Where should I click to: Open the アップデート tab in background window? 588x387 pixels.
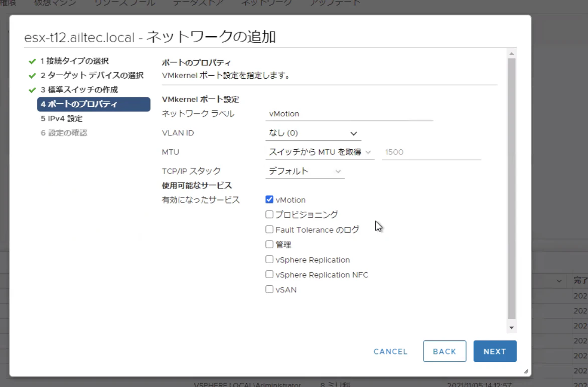point(335,3)
